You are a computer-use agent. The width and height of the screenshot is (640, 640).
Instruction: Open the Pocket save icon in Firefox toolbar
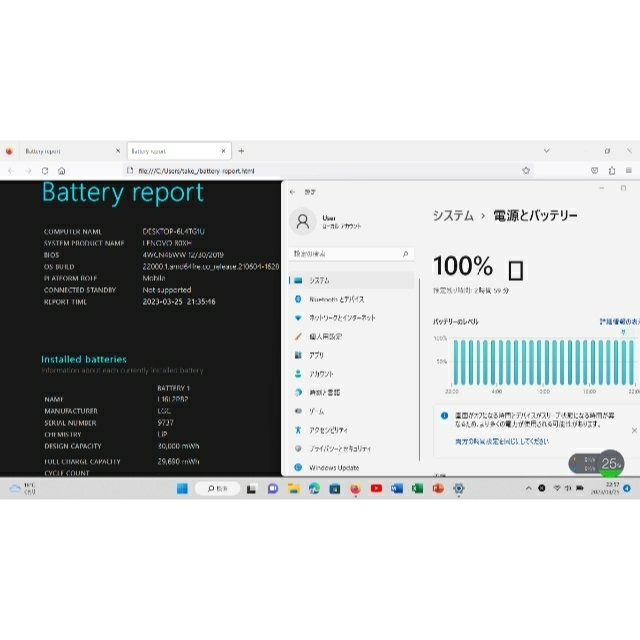(x=595, y=171)
